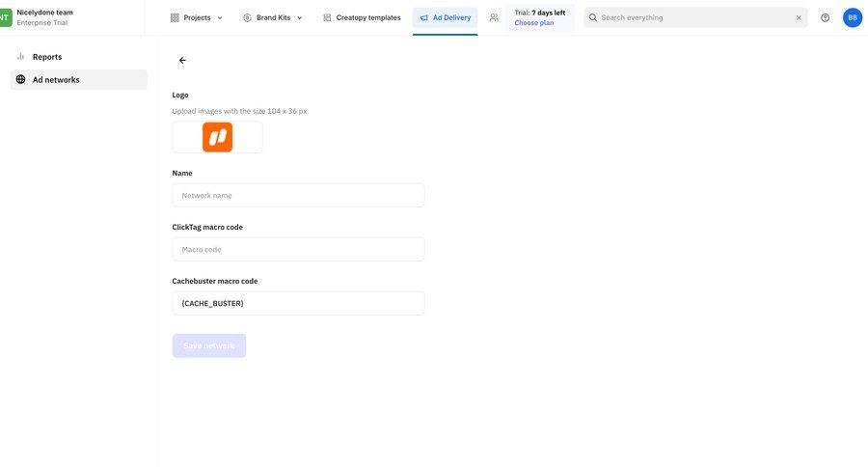Click the orange logo upload thumbnail

click(218, 137)
